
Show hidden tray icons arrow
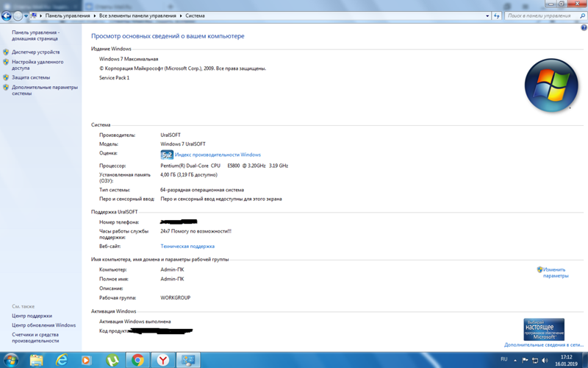point(515,361)
